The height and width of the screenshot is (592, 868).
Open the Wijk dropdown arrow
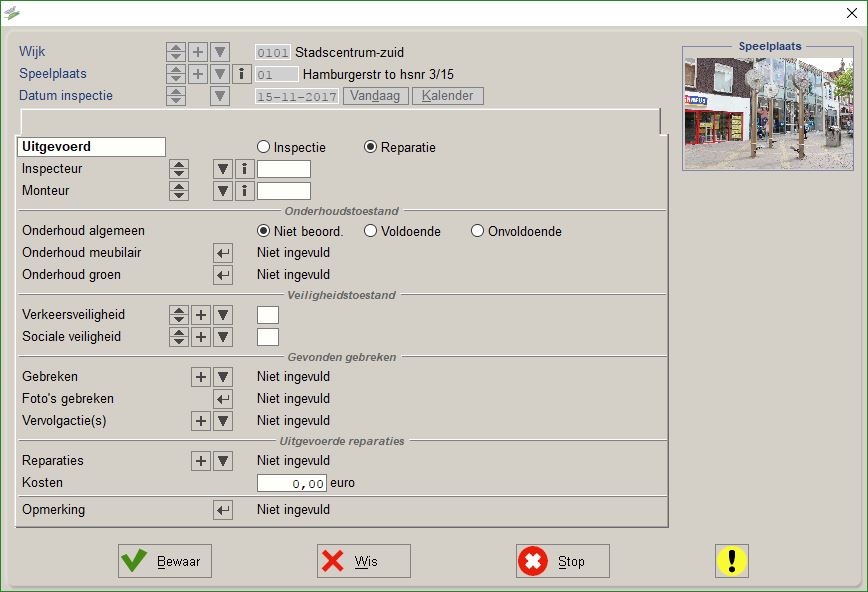[x=220, y=52]
